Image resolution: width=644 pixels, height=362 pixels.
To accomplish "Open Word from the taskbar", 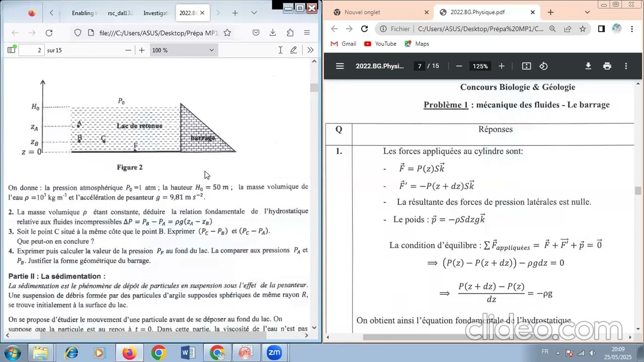I will coord(188,352).
